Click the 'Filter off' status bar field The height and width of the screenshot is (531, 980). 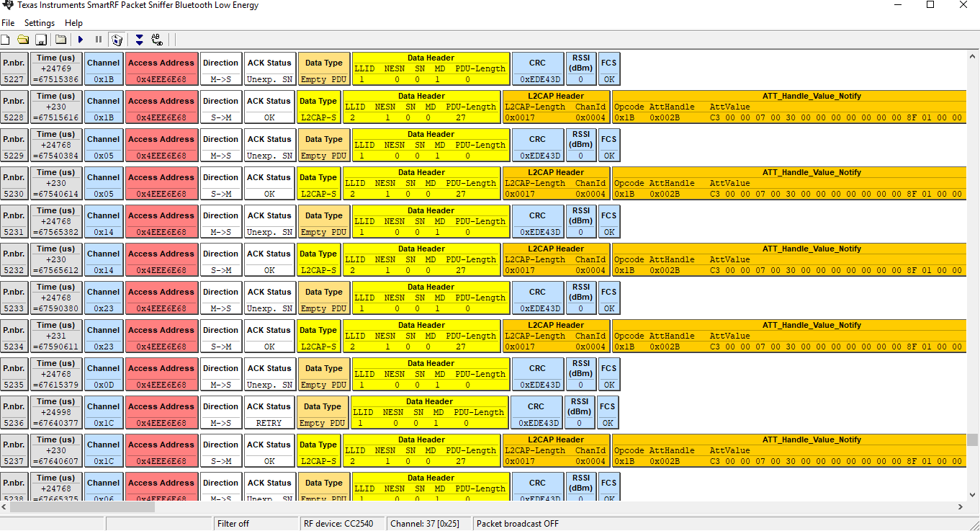pyautogui.click(x=256, y=524)
